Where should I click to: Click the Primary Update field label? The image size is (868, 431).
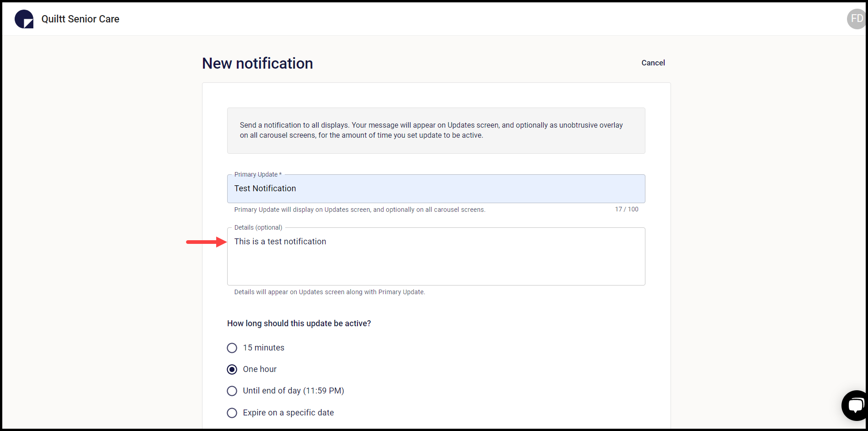[256, 174]
